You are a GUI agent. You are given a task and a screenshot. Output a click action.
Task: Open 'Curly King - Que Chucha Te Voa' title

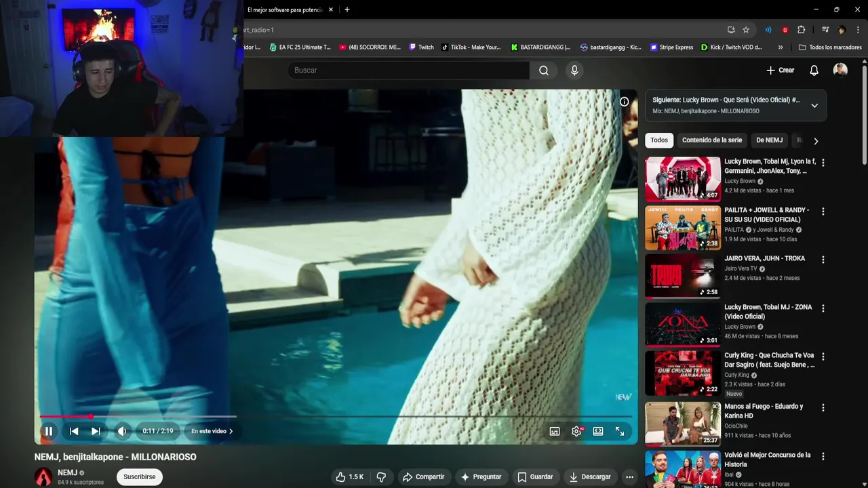(x=769, y=360)
